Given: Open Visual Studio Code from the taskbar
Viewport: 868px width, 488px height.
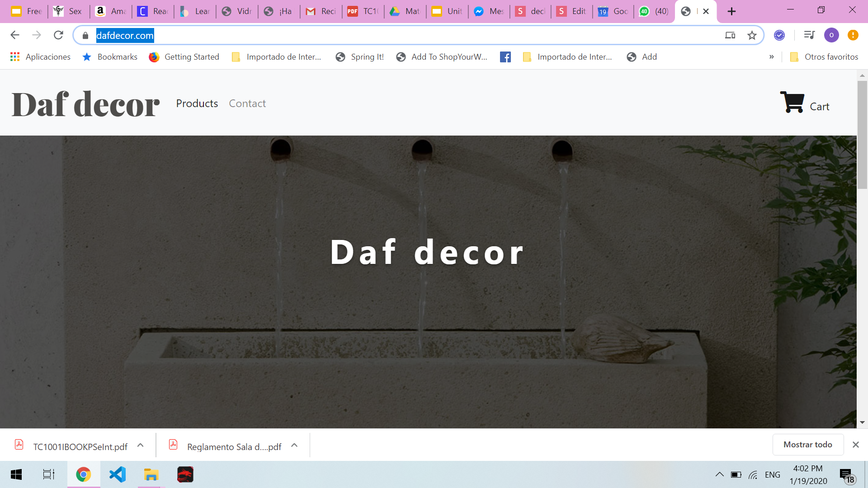Looking at the screenshot, I should [x=117, y=474].
